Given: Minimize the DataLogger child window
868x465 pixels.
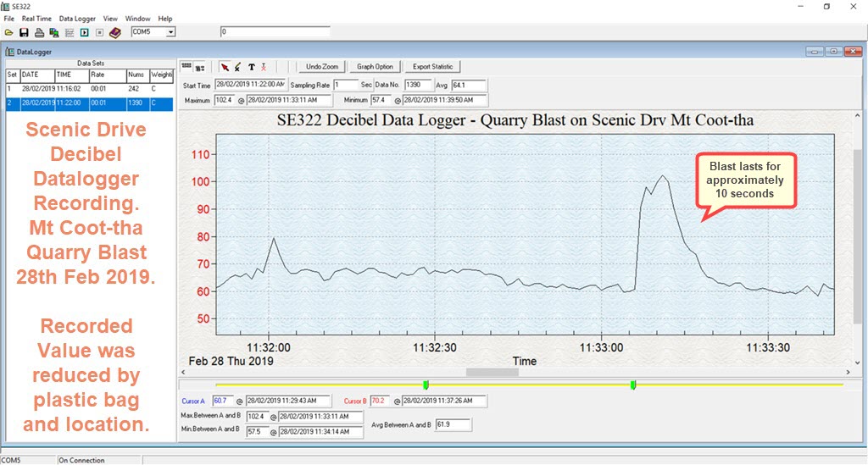Looking at the screenshot, I should (x=815, y=52).
